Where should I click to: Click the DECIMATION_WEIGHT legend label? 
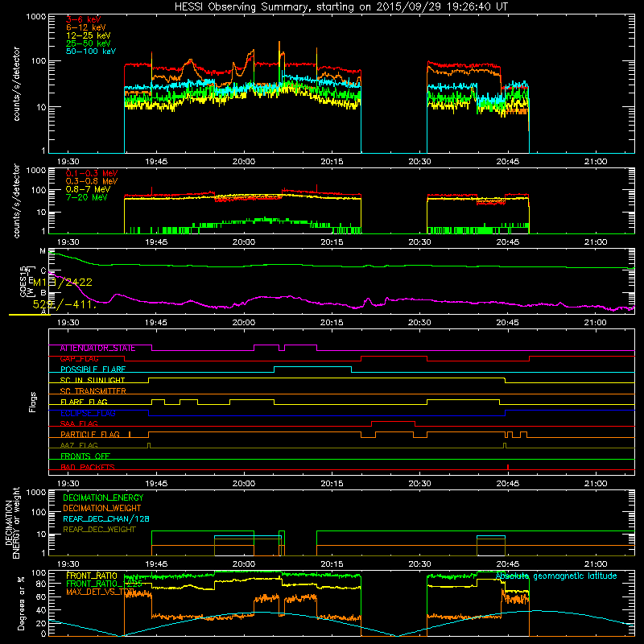102,509
